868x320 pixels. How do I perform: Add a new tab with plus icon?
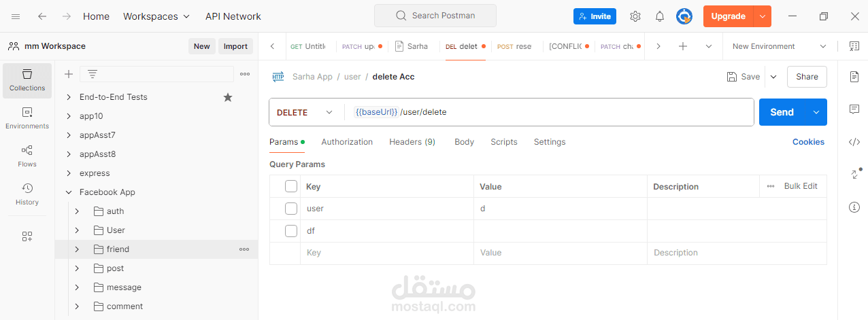tap(683, 46)
